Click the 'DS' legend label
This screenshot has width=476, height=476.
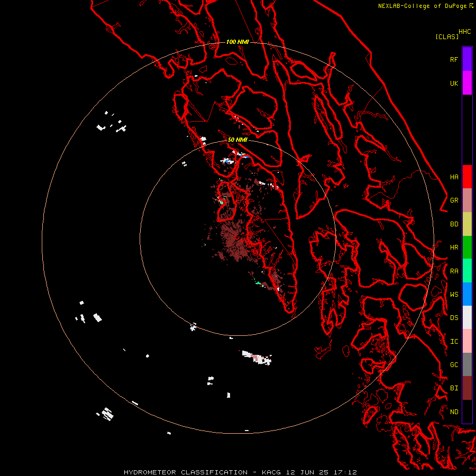coord(454,318)
